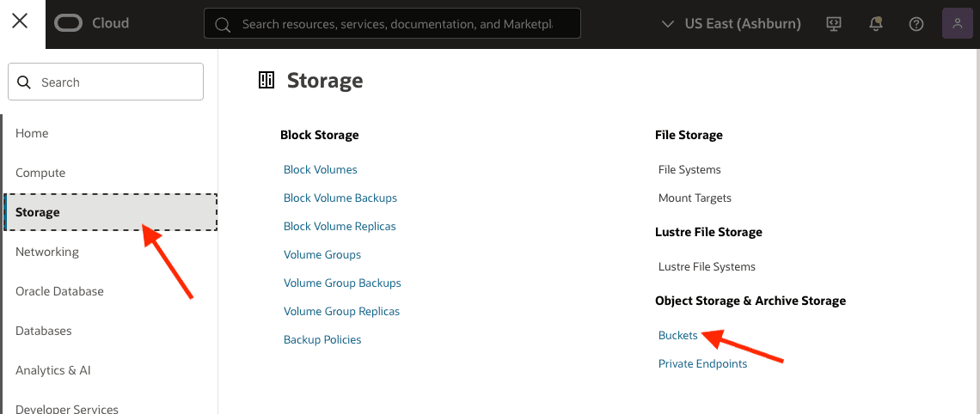Open File Systems under File Storage

(x=689, y=169)
